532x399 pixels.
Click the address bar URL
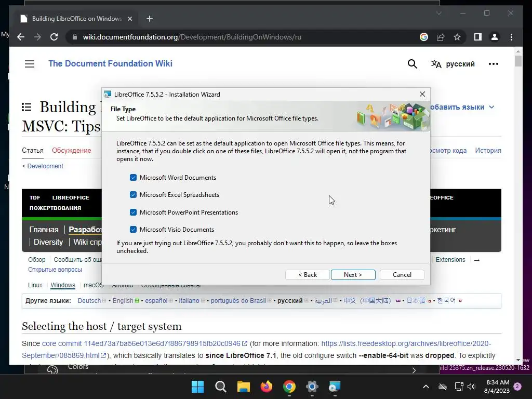click(x=192, y=37)
